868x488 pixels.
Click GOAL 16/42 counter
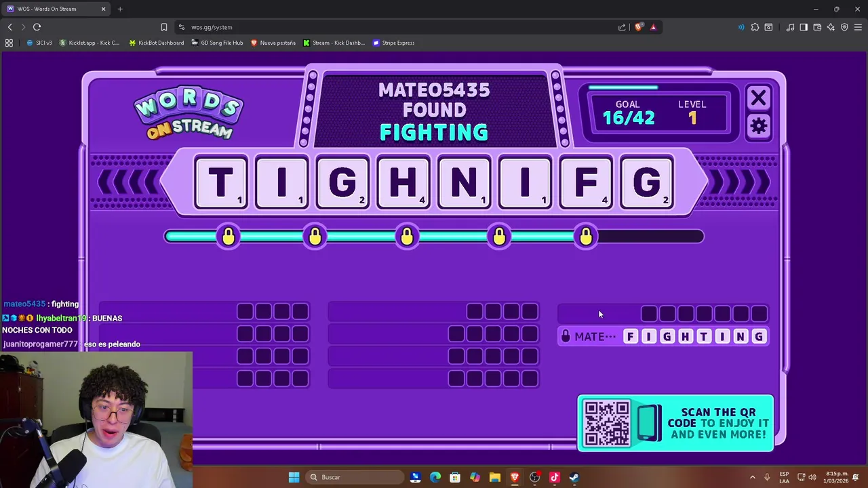629,113
